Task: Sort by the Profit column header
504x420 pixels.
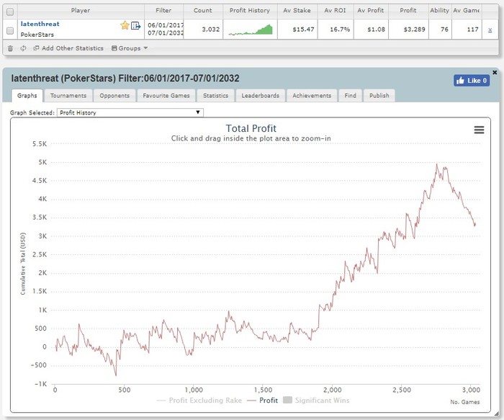Action: tap(408, 10)
